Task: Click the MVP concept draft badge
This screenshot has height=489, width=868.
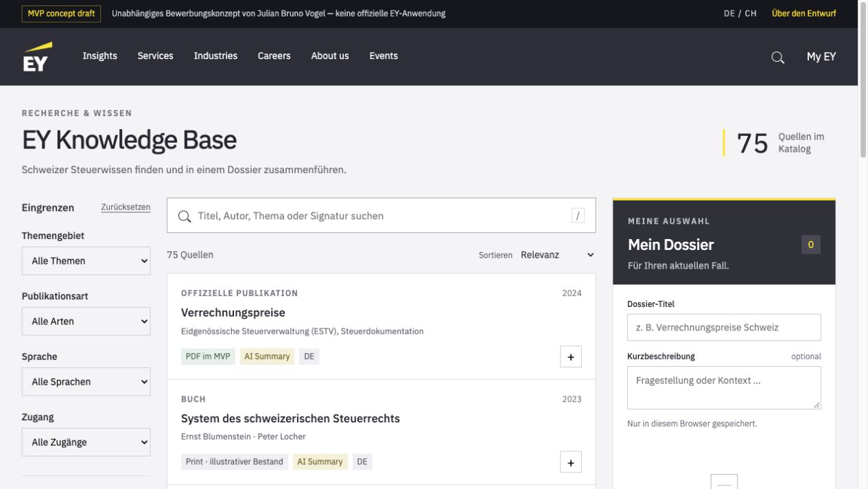Action: coord(61,14)
